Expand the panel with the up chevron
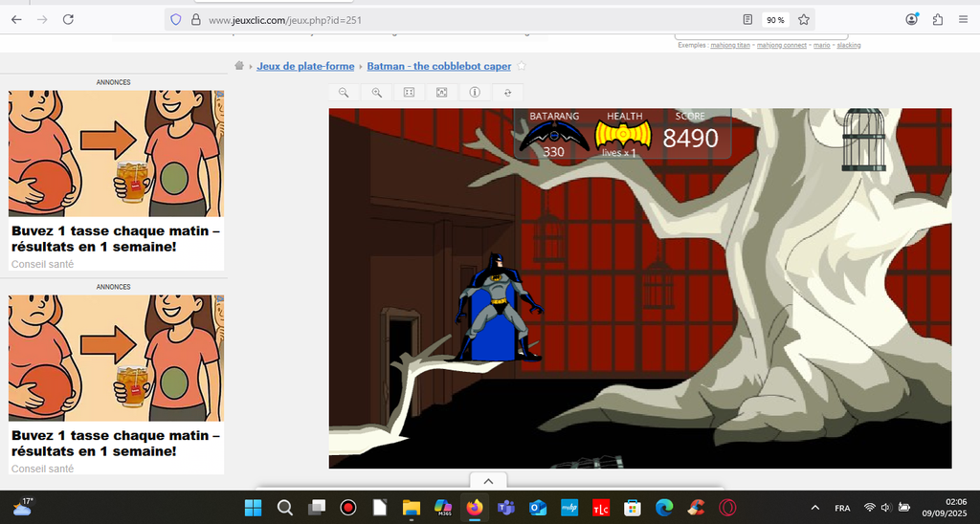This screenshot has width=980, height=524. (x=488, y=481)
